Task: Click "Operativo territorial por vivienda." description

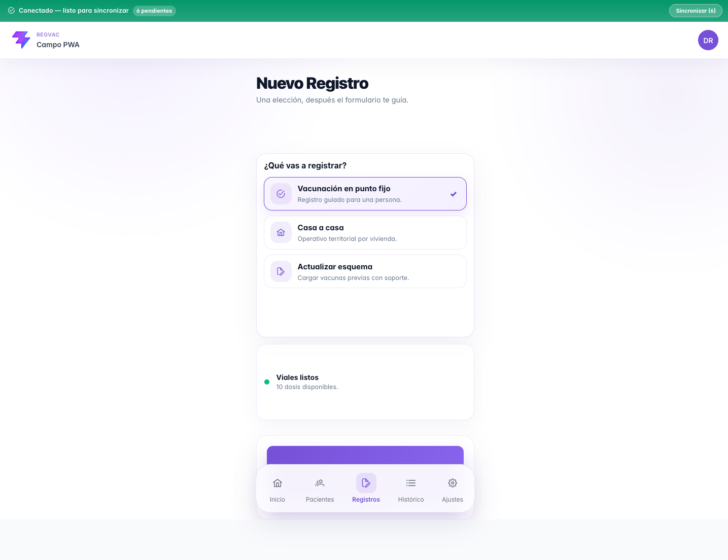Action: [347, 239]
